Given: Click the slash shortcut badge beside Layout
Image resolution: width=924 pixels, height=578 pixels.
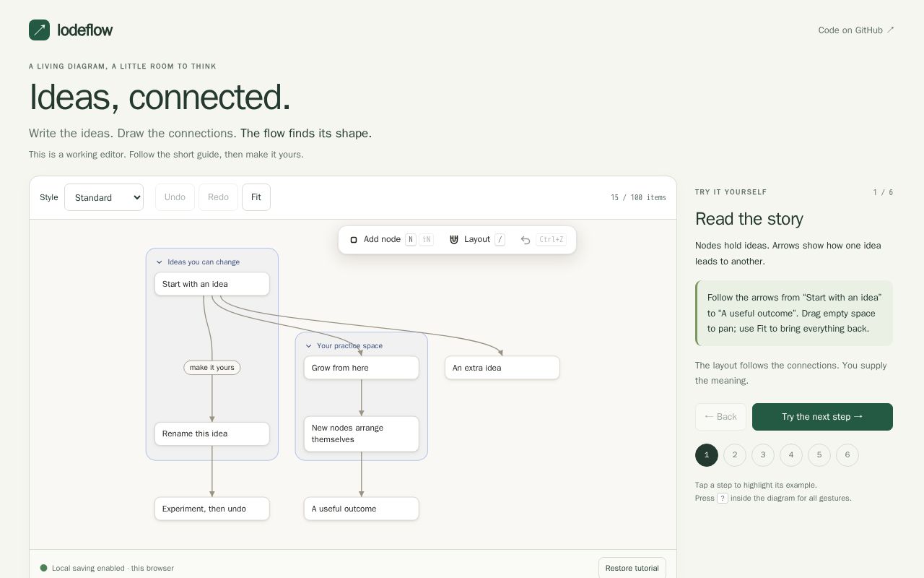Looking at the screenshot, I should pos(500,240).
